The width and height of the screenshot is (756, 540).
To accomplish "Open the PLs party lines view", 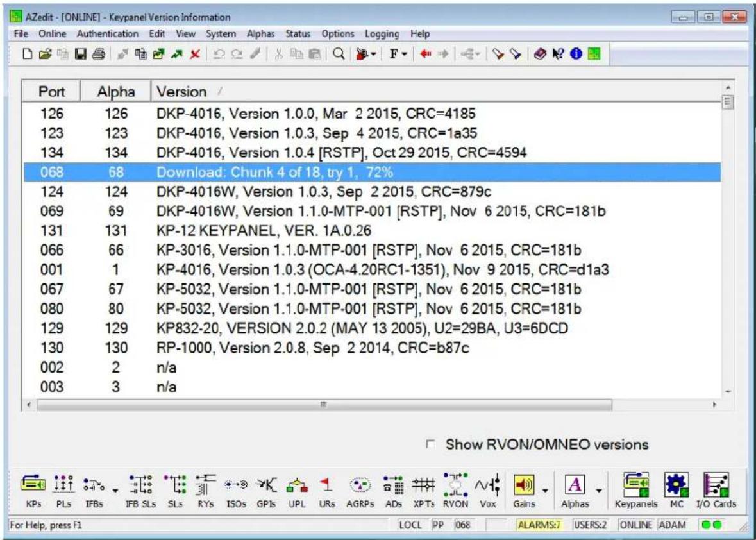I will click(63, 491).
